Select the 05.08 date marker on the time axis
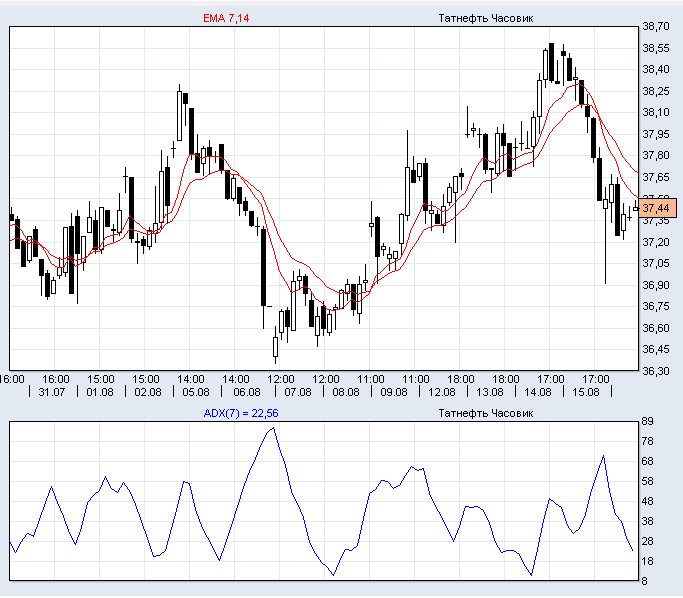Viewport: 683px width, 598px height. click(x=196, y=392)
